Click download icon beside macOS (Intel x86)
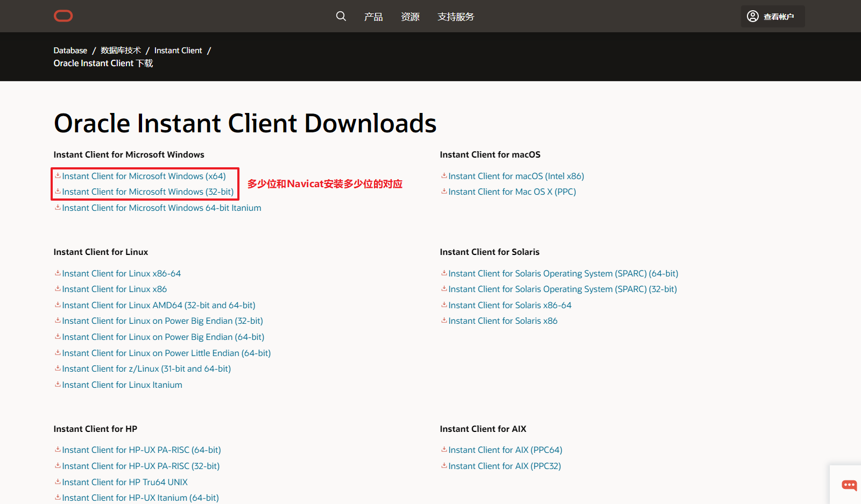861x504 pixels. [444, 175]
